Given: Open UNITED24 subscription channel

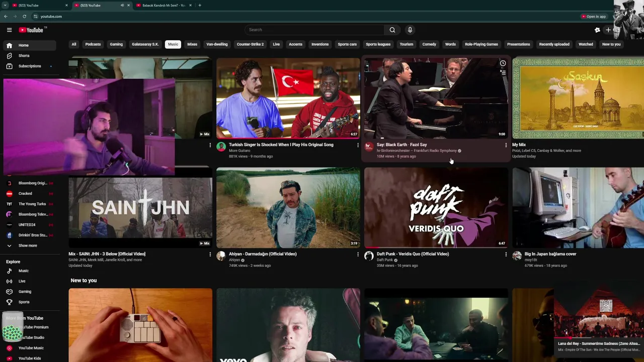Looking at the screenshot, I should (30, 225).
